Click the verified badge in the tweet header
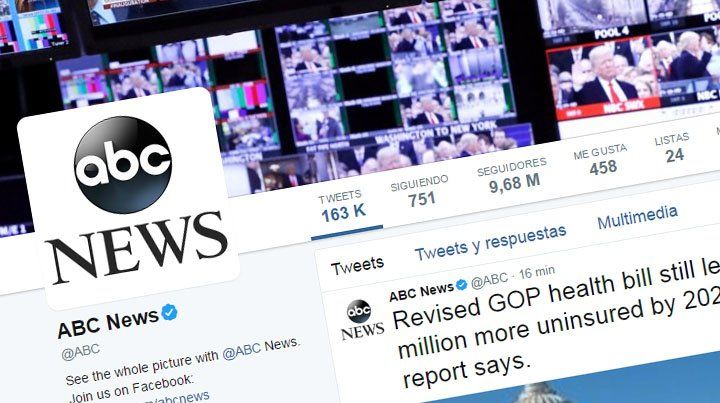This screenshot has height=403, width=720. [x=462, y=285]
